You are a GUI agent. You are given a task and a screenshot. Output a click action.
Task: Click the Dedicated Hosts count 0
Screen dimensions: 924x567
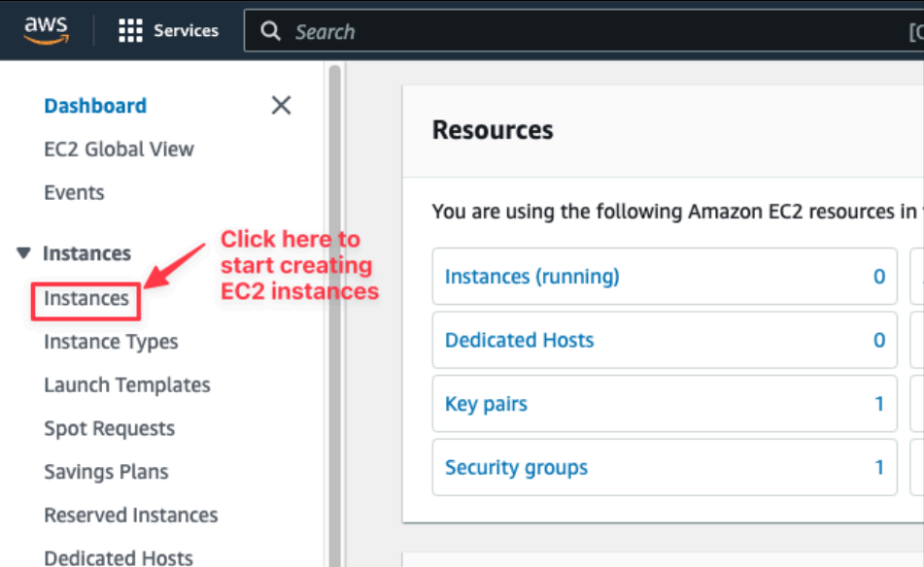(879, 340)
